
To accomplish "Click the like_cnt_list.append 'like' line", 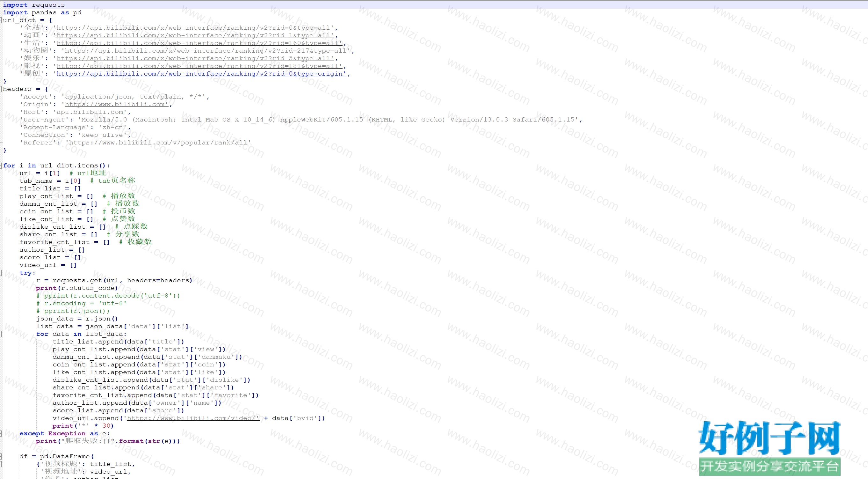I will [139, 372].
